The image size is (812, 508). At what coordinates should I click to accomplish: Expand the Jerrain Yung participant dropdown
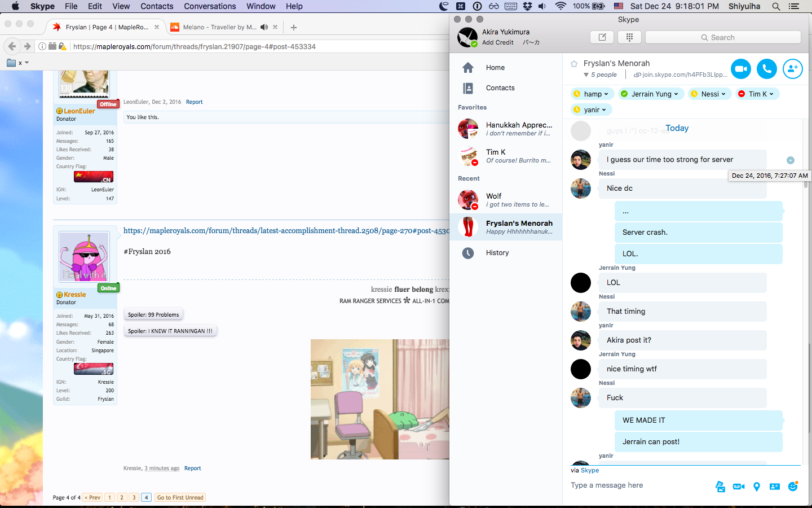click(x=676, y=94)
